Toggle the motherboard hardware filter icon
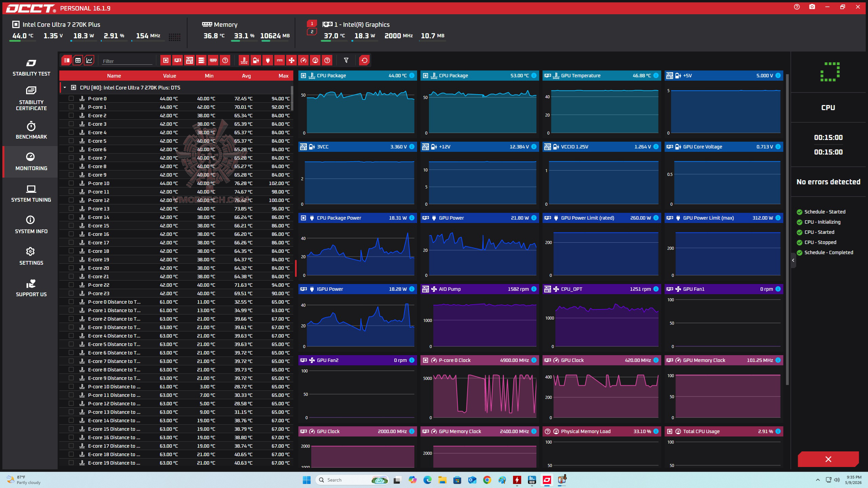 (x=189, y=60)
